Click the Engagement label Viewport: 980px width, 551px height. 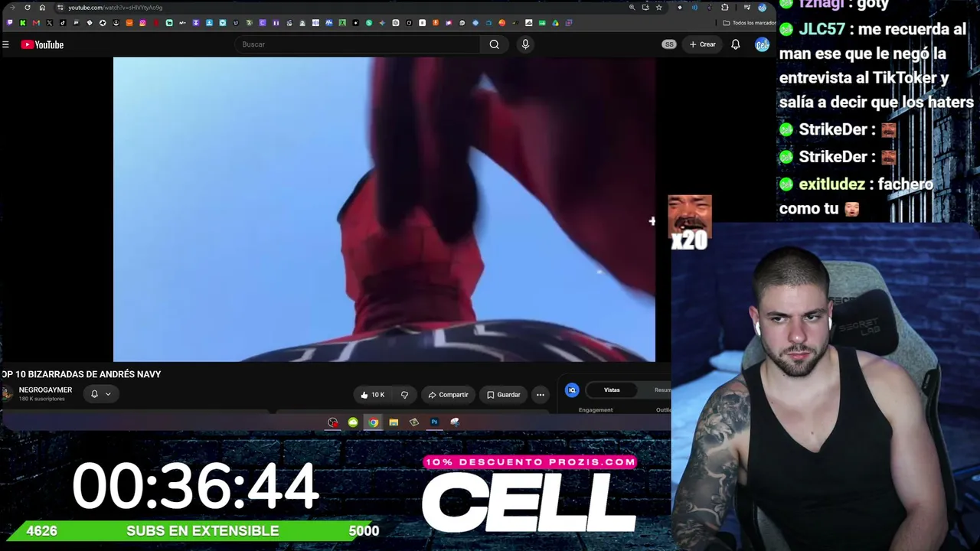[596, 410]
